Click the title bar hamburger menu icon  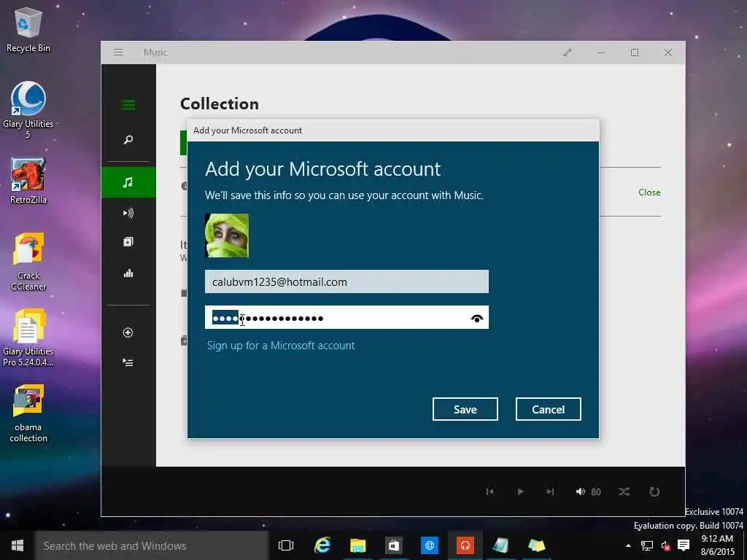click(118, 52)
